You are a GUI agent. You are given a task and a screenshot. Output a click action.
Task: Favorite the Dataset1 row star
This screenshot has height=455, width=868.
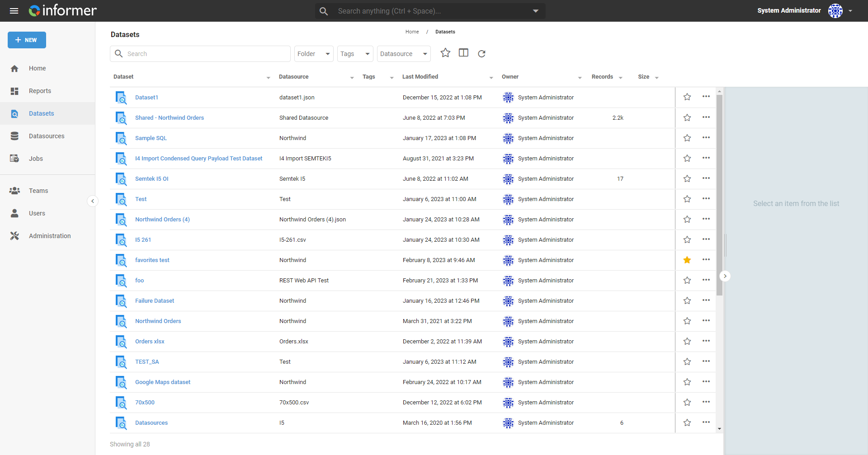tap(687, 97)
